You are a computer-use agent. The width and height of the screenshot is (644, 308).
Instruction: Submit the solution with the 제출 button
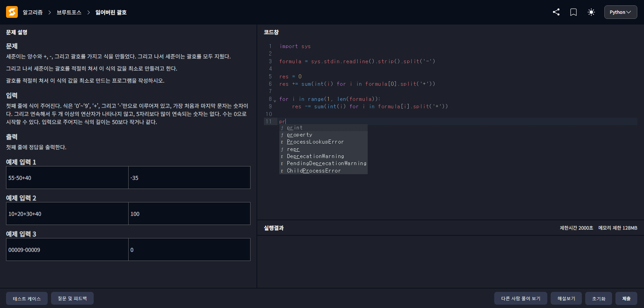point(626,298)
